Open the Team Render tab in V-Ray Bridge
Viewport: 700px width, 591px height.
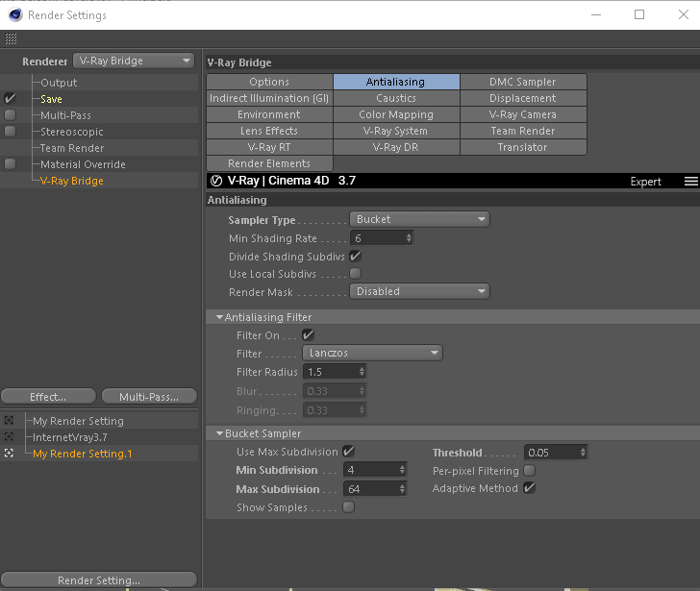pyautogui.click(x=523, y=131)
